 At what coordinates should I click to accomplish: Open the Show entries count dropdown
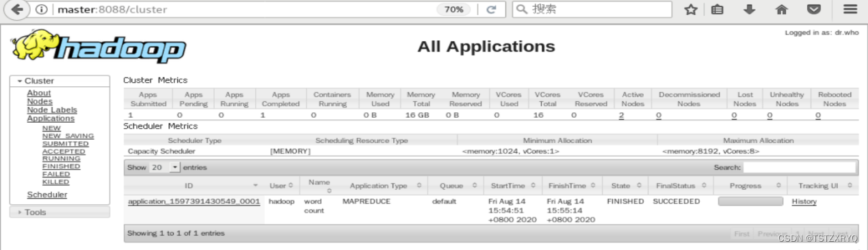pyautogui.click(x=164, y=167)
